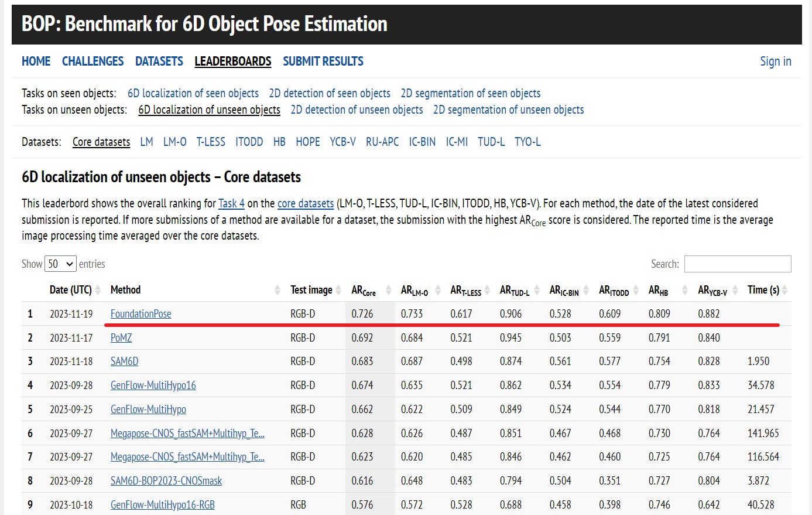The image size is (812, 515).
Task: Click the Search input field
Action: [x=738, y=264]
